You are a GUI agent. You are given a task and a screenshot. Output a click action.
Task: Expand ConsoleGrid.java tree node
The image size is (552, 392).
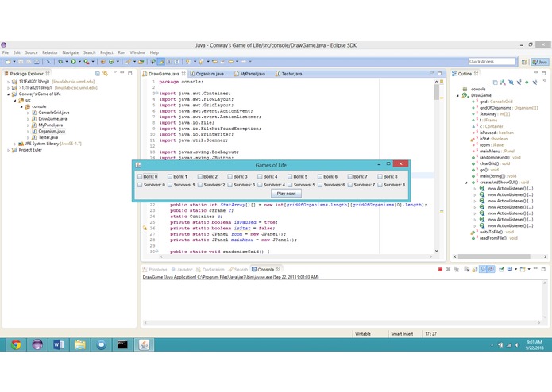point(28,113)
